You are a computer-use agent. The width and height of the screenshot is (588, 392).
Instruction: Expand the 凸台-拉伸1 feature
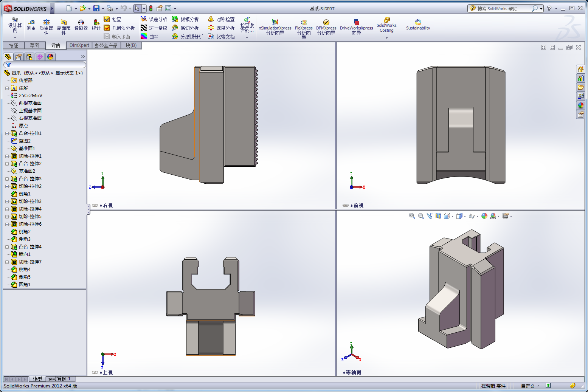(7, 133)
